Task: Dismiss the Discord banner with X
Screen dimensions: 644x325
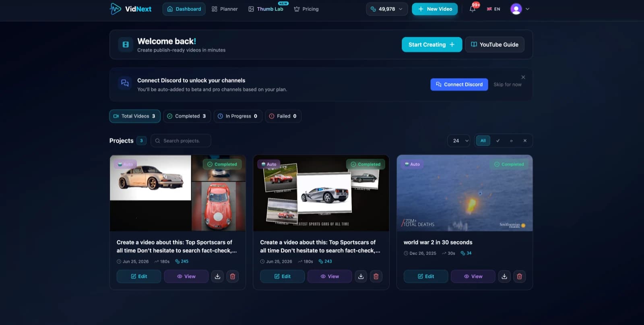Action: (x=523, y=77)
